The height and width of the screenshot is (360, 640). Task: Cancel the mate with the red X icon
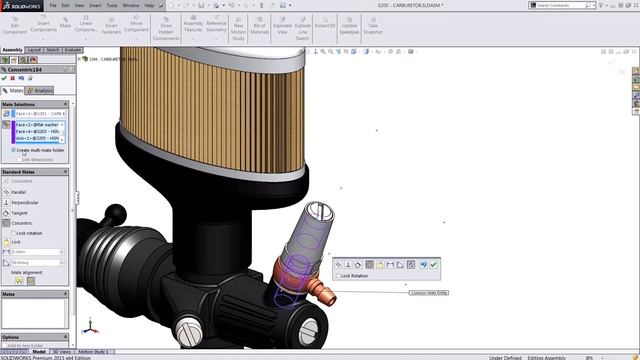tap(13, 78)
